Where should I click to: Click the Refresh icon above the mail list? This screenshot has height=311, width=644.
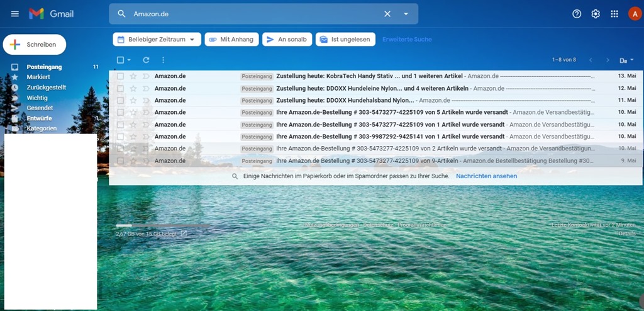coord(146,60)
